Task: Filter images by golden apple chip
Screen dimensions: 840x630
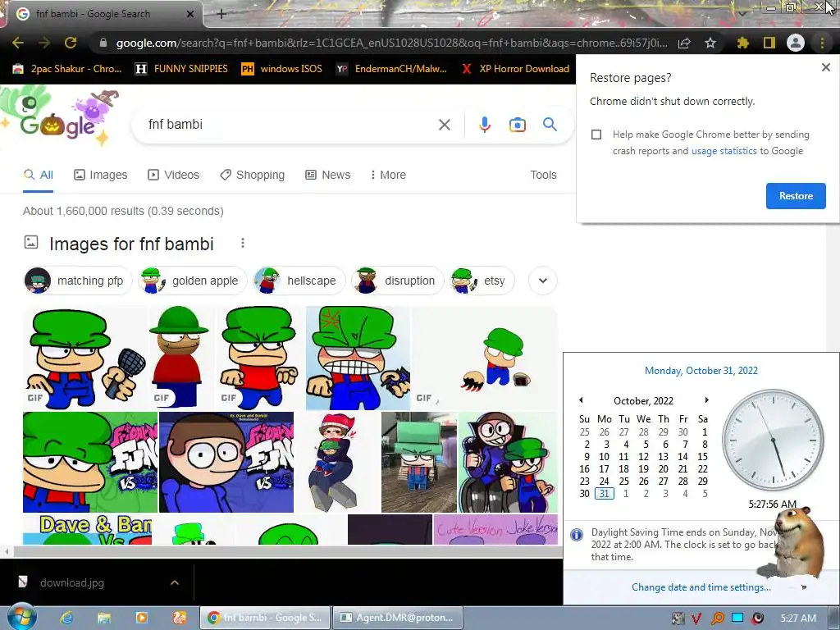Action: click(x=192, y=281)
